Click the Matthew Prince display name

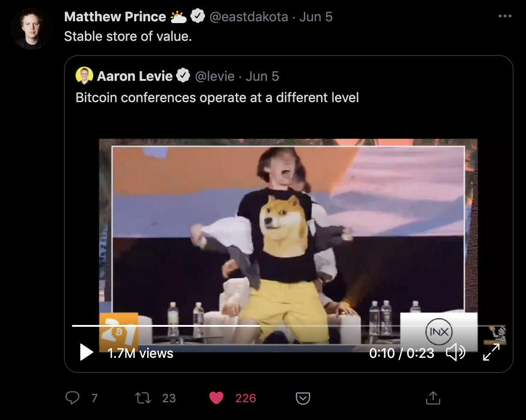pos(115,17)
